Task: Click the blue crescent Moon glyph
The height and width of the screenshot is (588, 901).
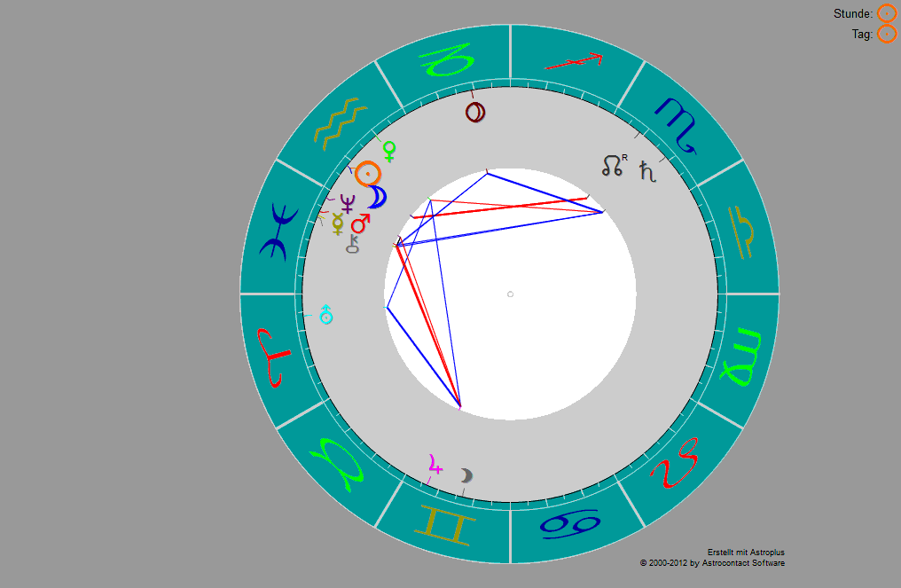Action: click(379, 196)
